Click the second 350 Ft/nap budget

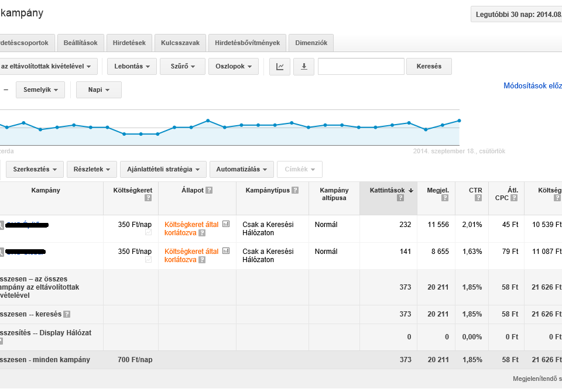135,252
